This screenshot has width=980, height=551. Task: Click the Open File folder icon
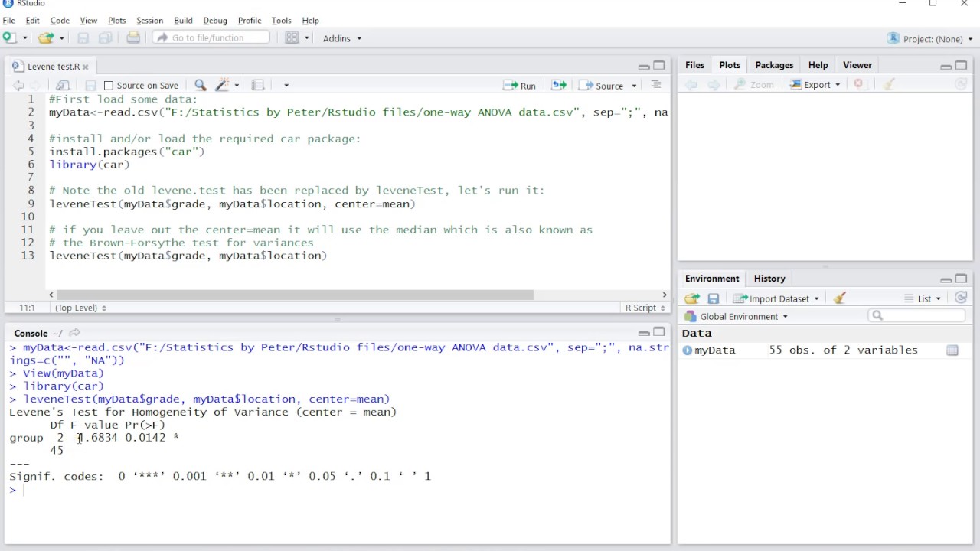tap(46, 37)
